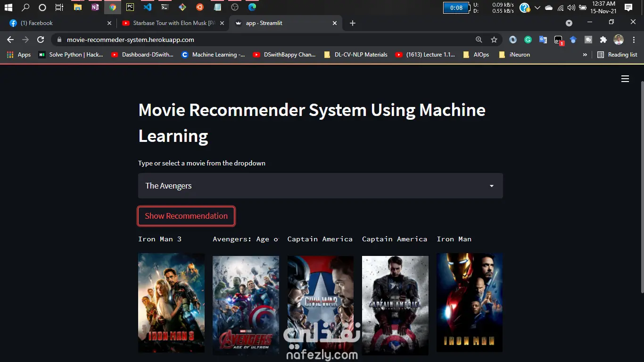
Task: Open the Solve Python HackerRank bookmark
Action: tap(71, 55)
